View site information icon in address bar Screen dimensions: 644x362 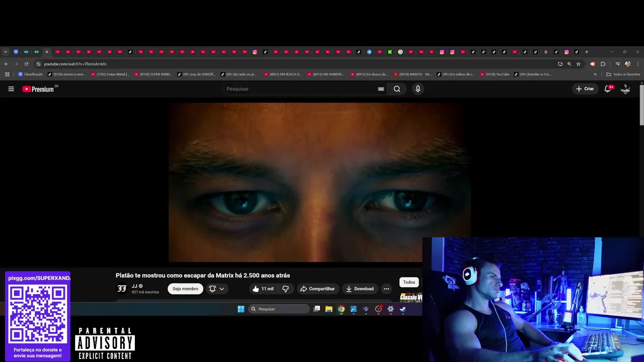pyautogui.click(x=38, y=64)
